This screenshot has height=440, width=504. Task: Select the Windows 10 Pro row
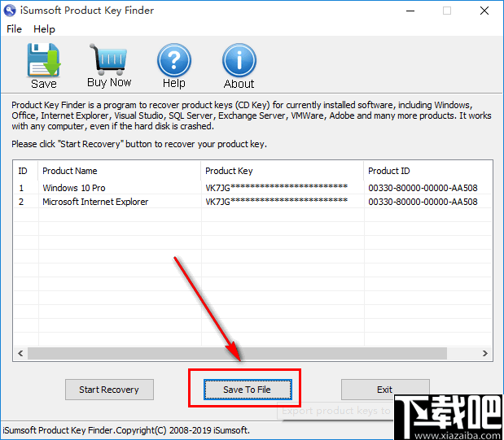(x=252, y=188)
